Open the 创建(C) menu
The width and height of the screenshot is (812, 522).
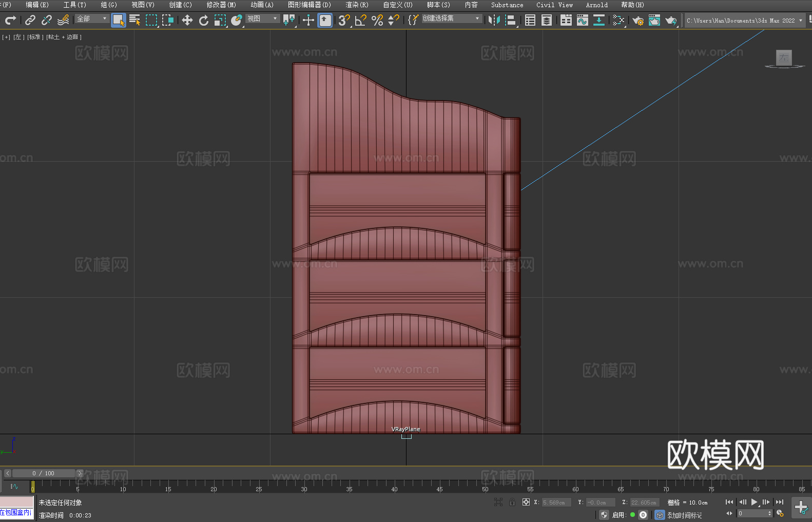[x=181, y=5]
